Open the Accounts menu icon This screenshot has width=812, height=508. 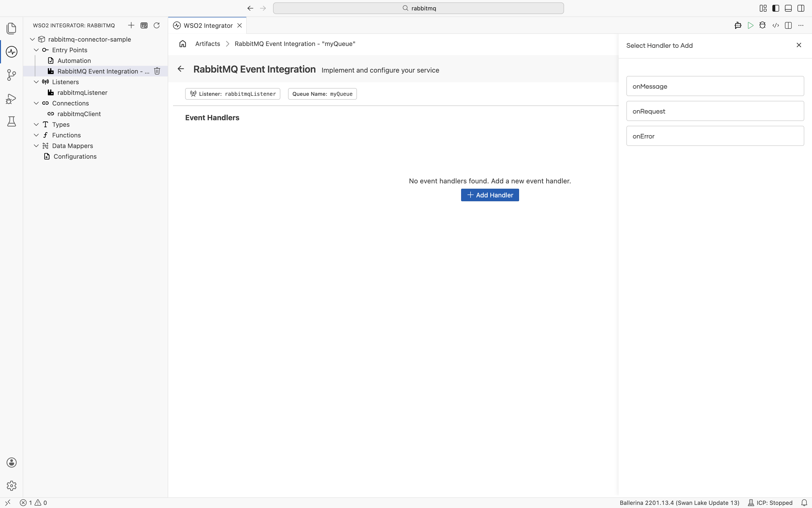(x=11, y=462)
